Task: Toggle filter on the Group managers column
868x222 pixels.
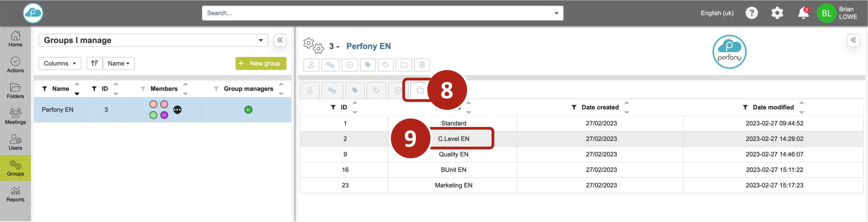Action: (x=216, y=89)
